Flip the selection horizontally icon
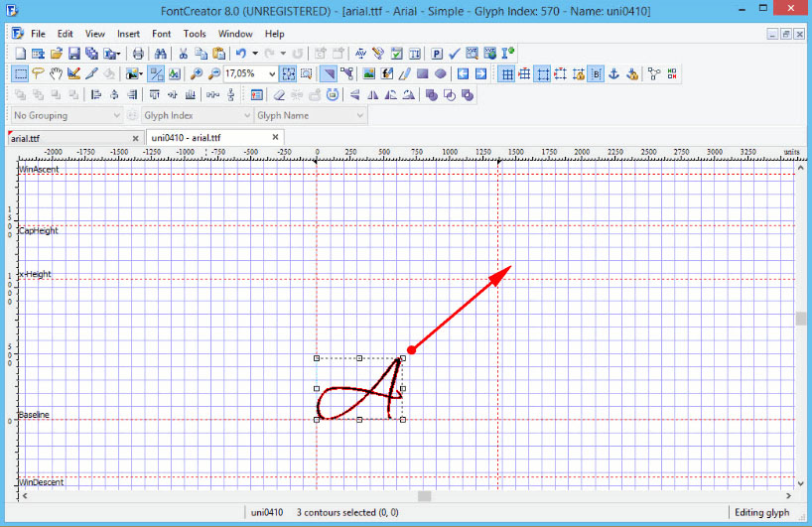 373,94
